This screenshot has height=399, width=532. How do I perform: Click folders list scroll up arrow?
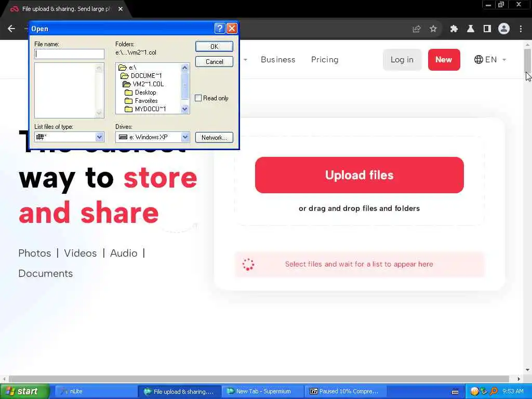pyautogui.click(x=184, y=68)
